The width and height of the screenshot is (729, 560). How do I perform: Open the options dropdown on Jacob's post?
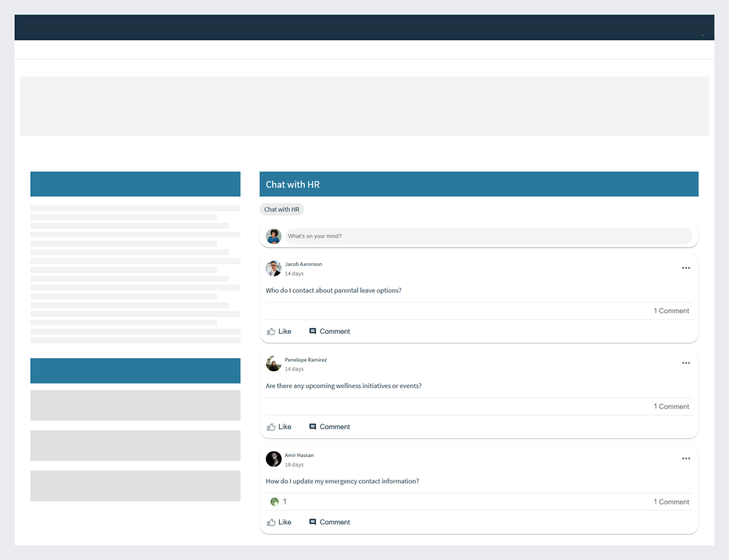685,268
